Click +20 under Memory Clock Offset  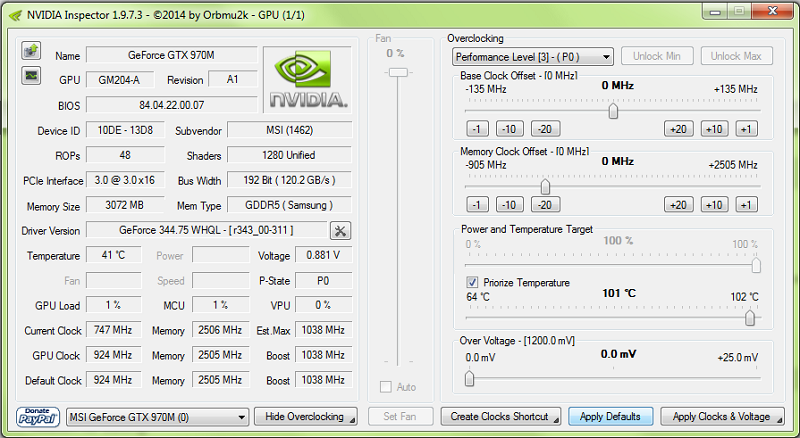point(679,205)
